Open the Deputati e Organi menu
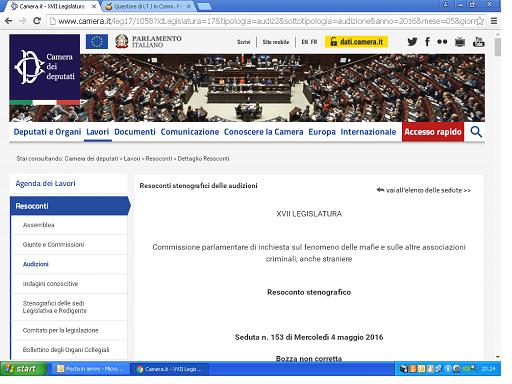This screenshot has height=384, width=512. tap(47, 132)
